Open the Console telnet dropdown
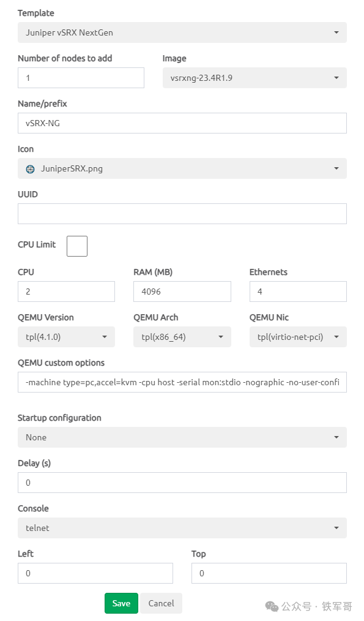This screenshot has height=621, width=364. click(x=182, y=528)
